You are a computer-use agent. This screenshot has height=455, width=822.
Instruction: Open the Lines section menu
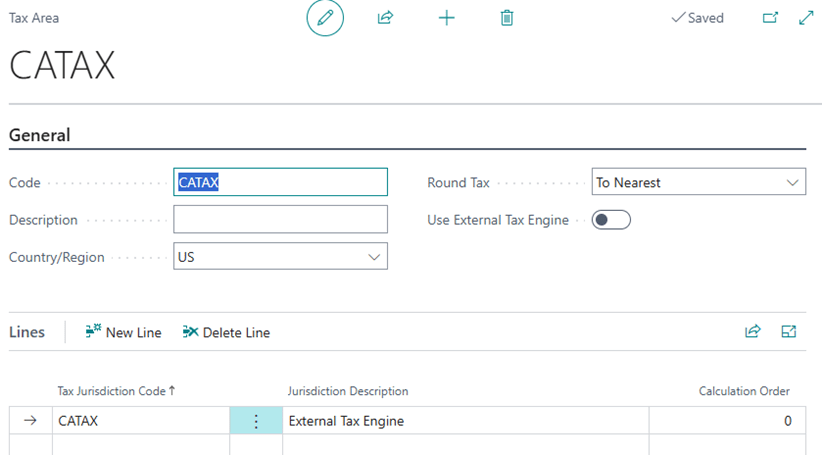point(27,332)
